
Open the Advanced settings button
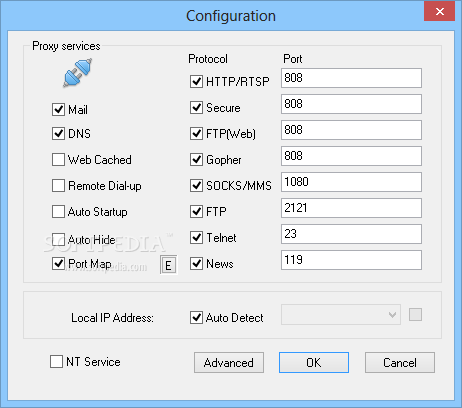(x=229, y=362)
